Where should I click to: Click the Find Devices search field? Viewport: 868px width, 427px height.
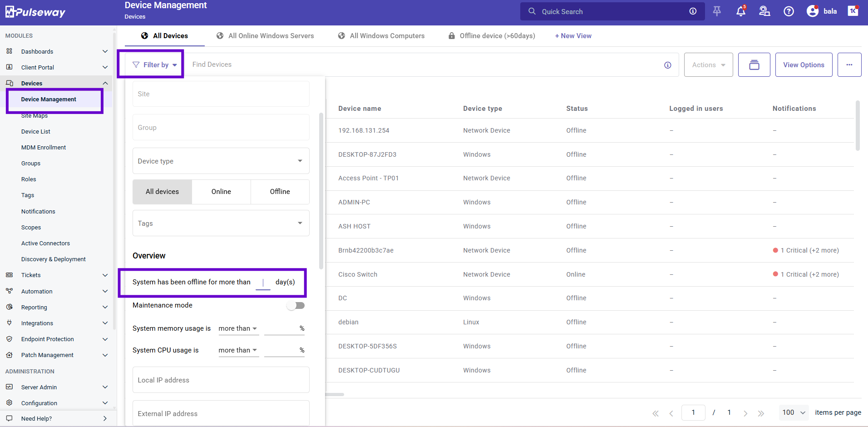point(424,65)
